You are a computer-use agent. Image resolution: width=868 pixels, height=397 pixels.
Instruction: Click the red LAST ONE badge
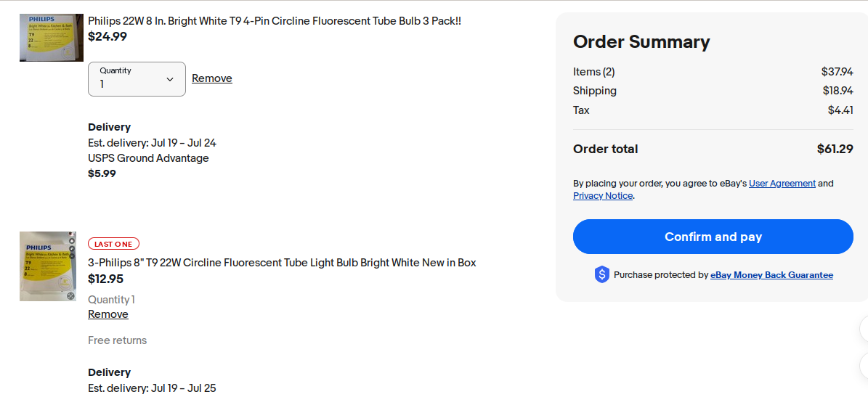113,244
